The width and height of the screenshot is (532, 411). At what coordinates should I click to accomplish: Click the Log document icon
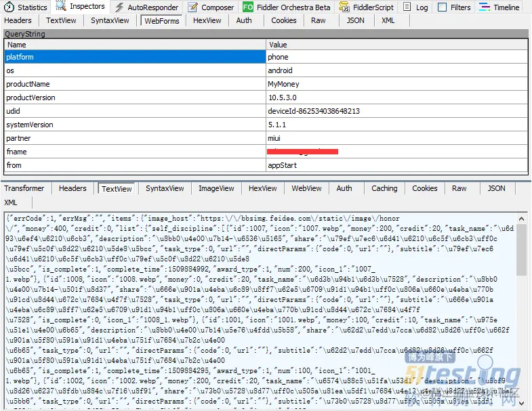coord(407,7)
